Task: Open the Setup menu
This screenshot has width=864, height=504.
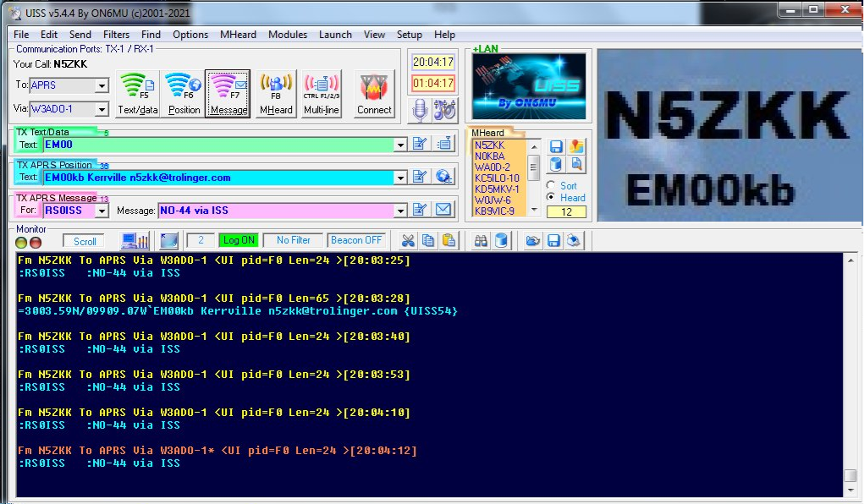Action: 410,34
